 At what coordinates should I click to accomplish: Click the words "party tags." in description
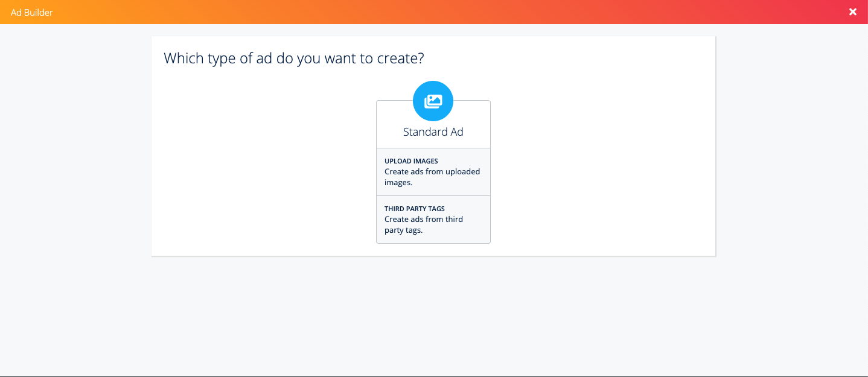(403, 230)
